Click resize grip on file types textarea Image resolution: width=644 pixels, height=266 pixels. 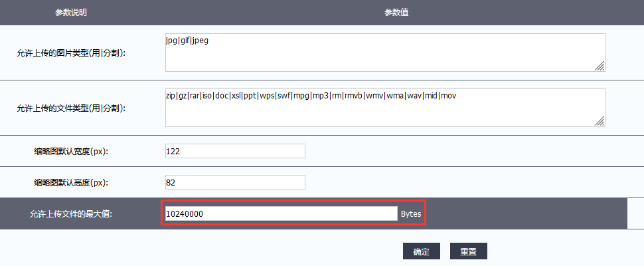point(600,121)
